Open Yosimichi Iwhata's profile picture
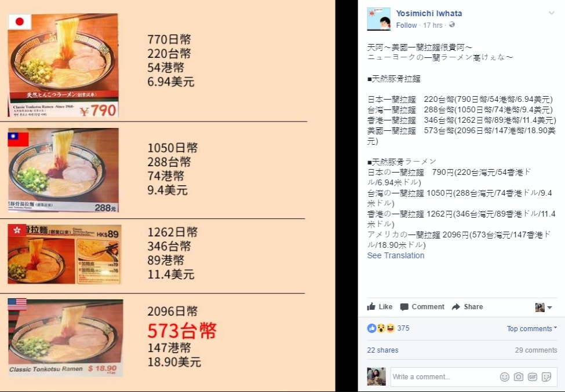 [379, 19]
